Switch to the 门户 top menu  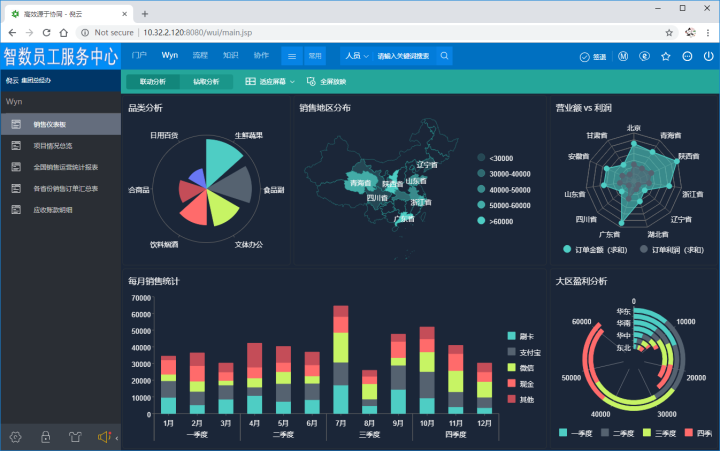[x=139, y=56]
